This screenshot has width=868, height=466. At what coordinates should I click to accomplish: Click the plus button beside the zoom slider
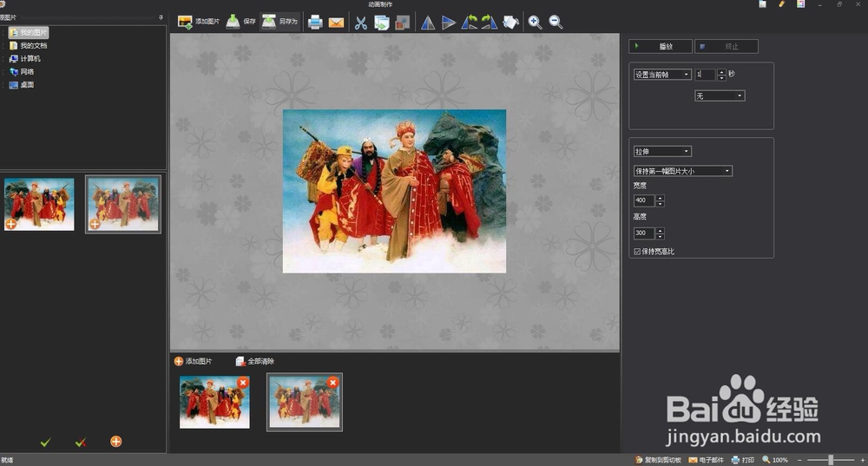[x=863, y=460]
